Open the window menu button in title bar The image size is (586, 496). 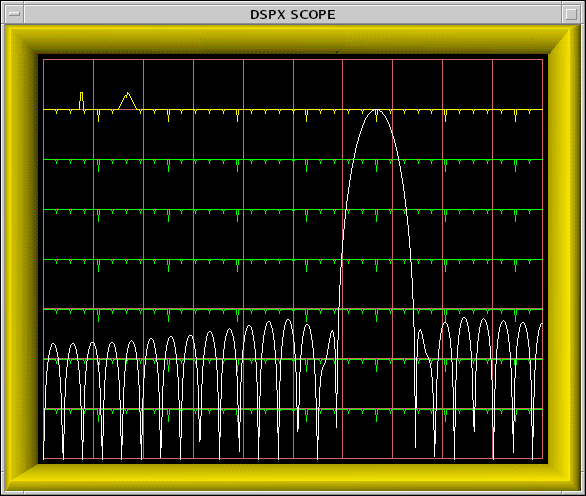pos(14,14)
